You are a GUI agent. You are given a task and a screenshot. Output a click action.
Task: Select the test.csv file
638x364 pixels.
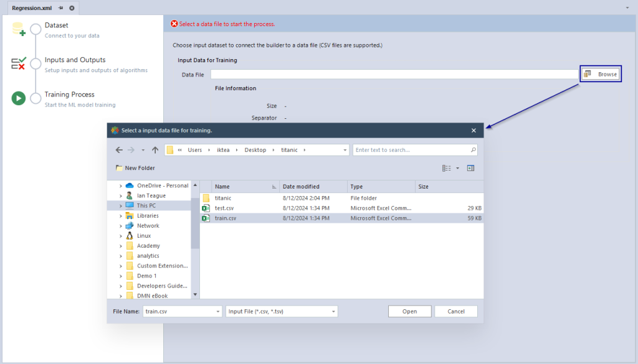342,208
